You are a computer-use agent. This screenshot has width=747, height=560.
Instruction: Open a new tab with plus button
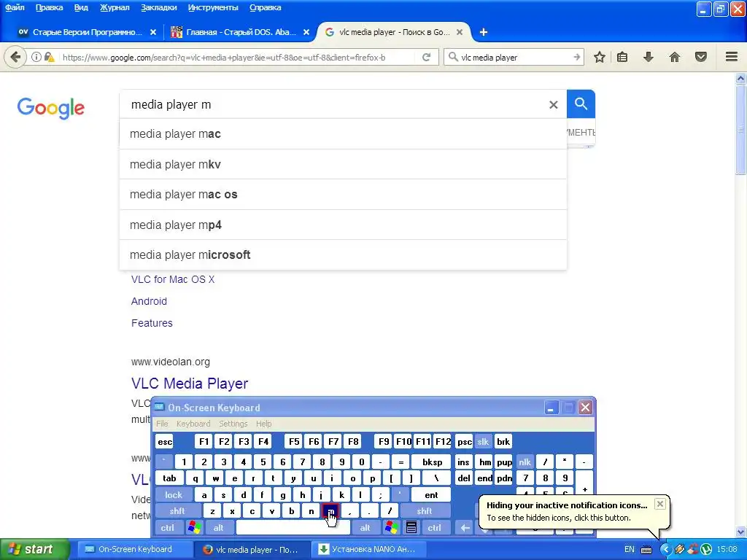click(x=484, y=32)
